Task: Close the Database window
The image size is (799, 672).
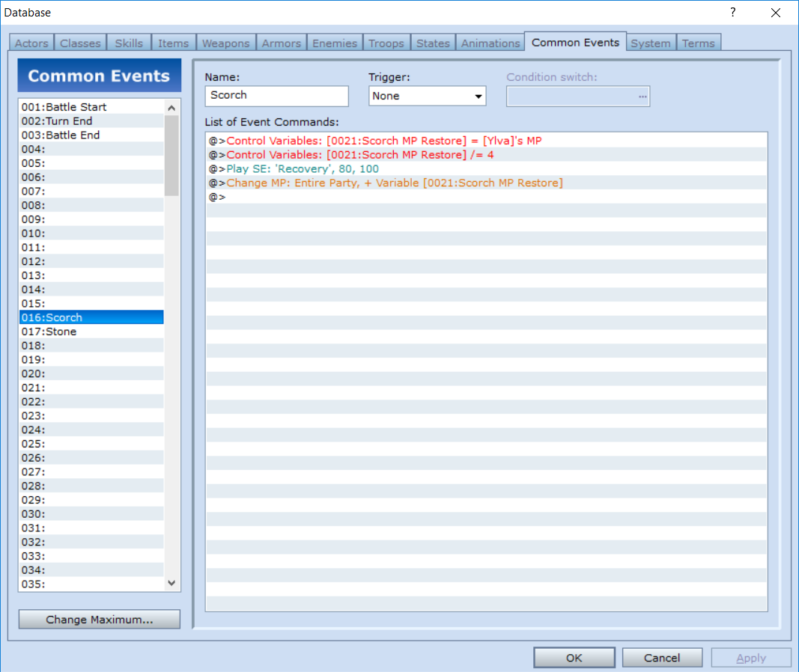Action: tap(776, 12)
